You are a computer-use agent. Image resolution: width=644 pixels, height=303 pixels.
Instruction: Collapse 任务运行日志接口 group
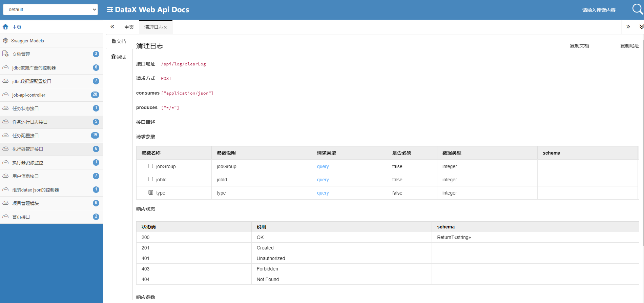point(51,122)
